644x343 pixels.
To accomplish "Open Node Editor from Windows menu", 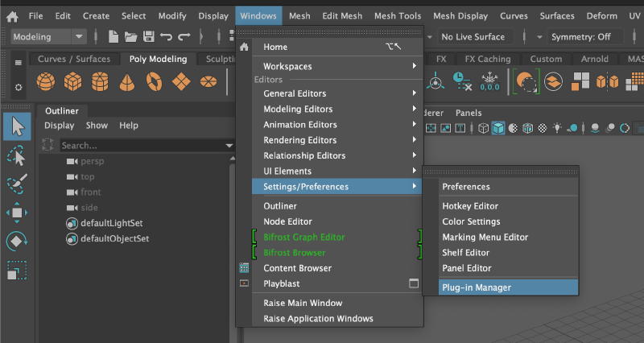I will [x=339, y=221].
